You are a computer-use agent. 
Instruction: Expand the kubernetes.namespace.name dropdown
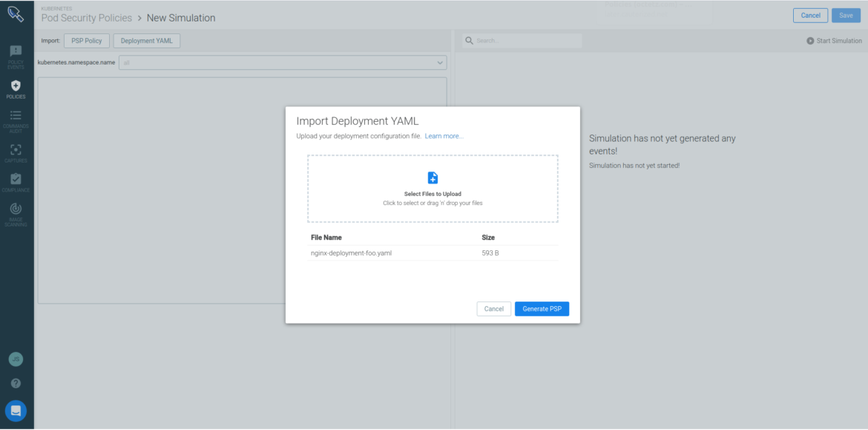point(281,62)
